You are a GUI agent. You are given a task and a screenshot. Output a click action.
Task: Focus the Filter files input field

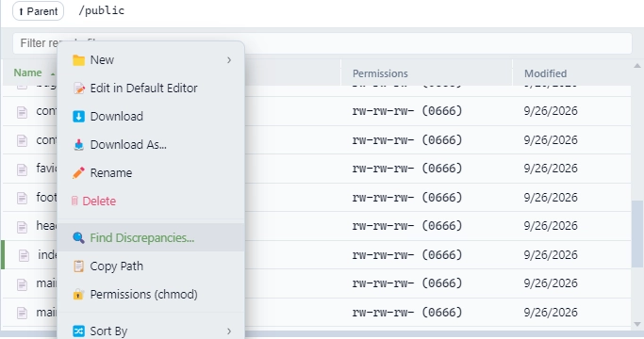pyautogui.click(x=322, y=43)
